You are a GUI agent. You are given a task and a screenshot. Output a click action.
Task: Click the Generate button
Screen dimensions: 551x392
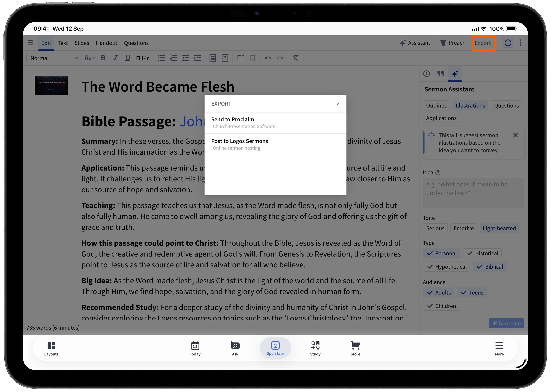(506, 324)
